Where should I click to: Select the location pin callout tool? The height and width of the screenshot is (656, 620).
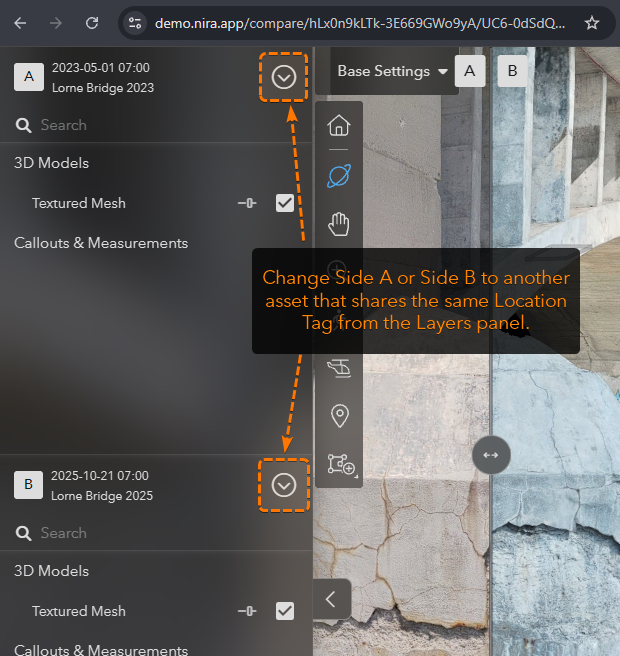tap(339, 416)
